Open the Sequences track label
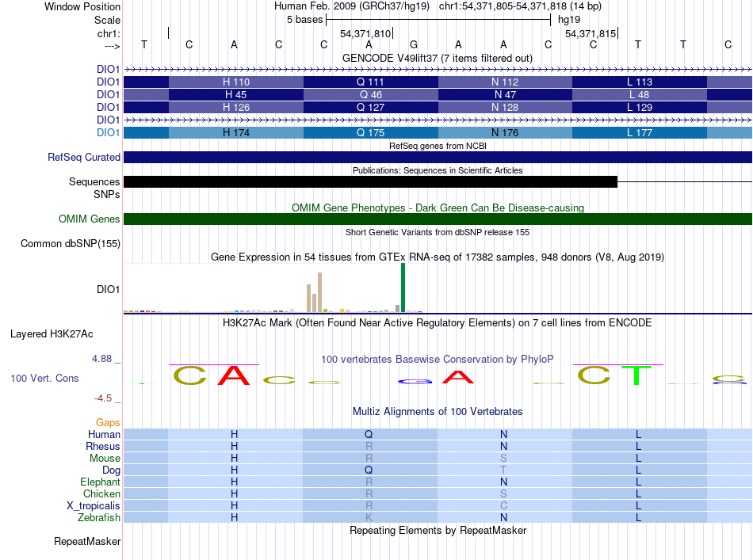The height and width of the screenshot is (560, 753). [x=94, y=182]
